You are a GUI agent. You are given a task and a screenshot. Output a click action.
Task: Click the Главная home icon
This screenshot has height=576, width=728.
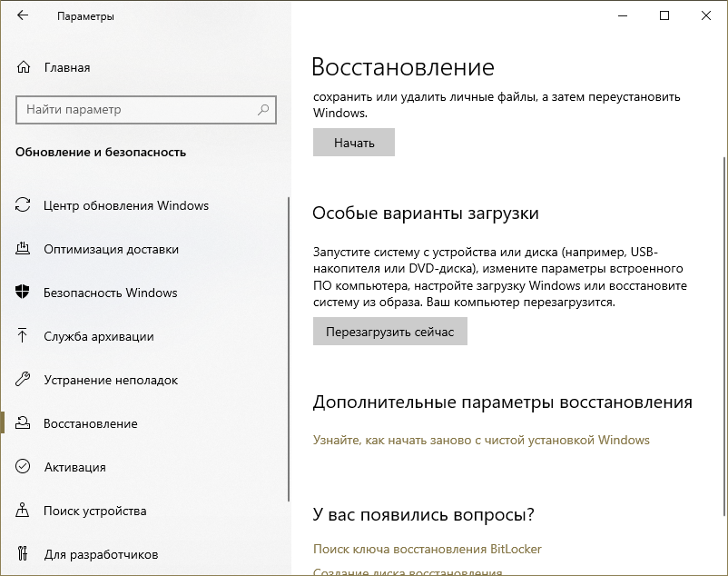24,67
